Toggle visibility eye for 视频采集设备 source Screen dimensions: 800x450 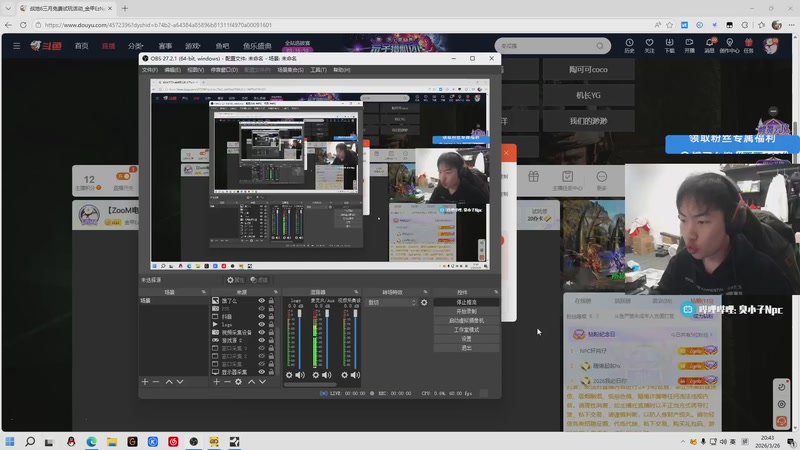262,332
